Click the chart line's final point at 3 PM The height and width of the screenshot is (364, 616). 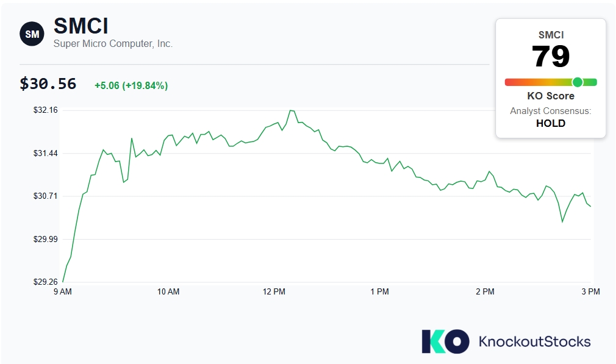[590, 206]
